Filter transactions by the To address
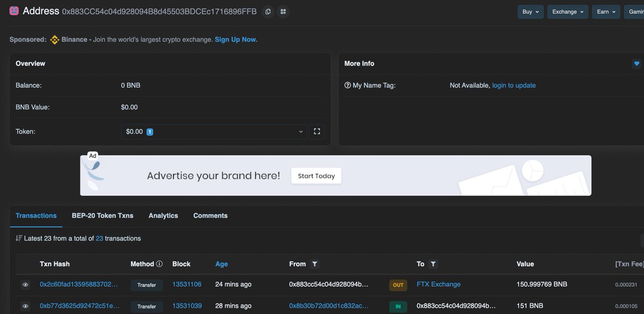Viewport: 644px width, 314px height. coord(434,264)
